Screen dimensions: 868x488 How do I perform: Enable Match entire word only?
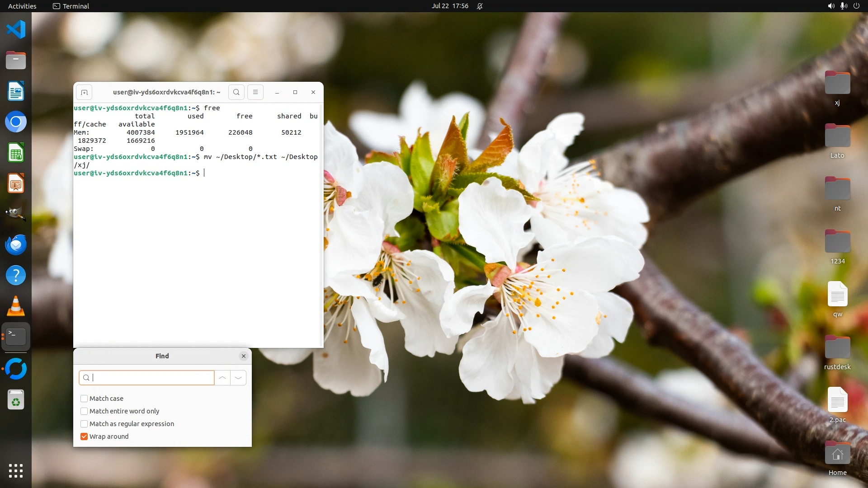coord(84,411)
